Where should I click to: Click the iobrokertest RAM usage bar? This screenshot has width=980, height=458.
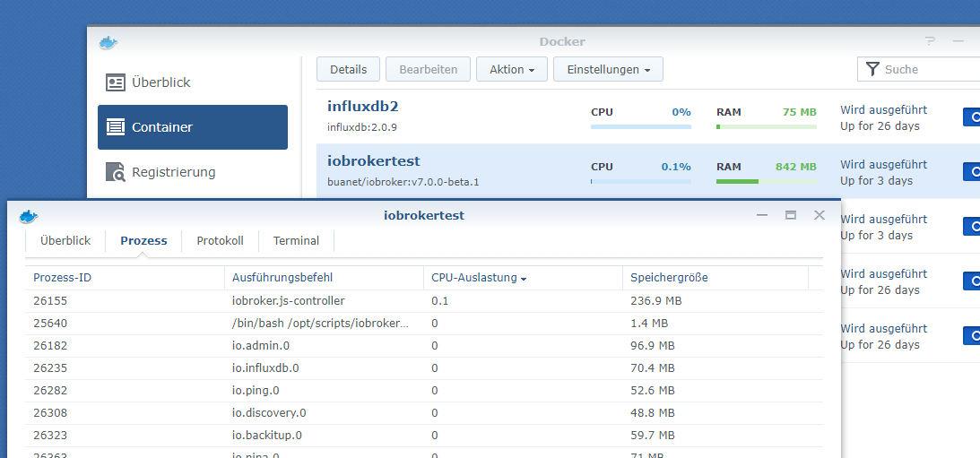pos(767,181)
